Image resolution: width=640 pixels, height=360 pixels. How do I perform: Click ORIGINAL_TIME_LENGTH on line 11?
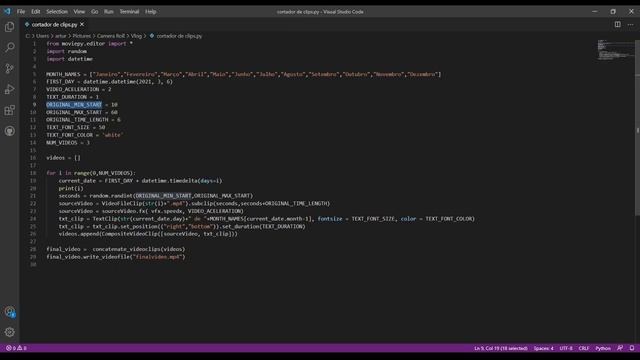77,120
